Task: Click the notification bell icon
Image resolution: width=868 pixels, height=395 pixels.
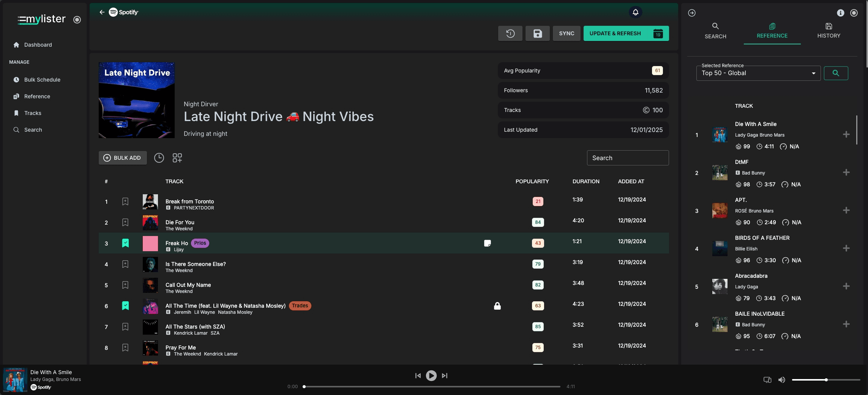Action: click(x=635, y=12)
